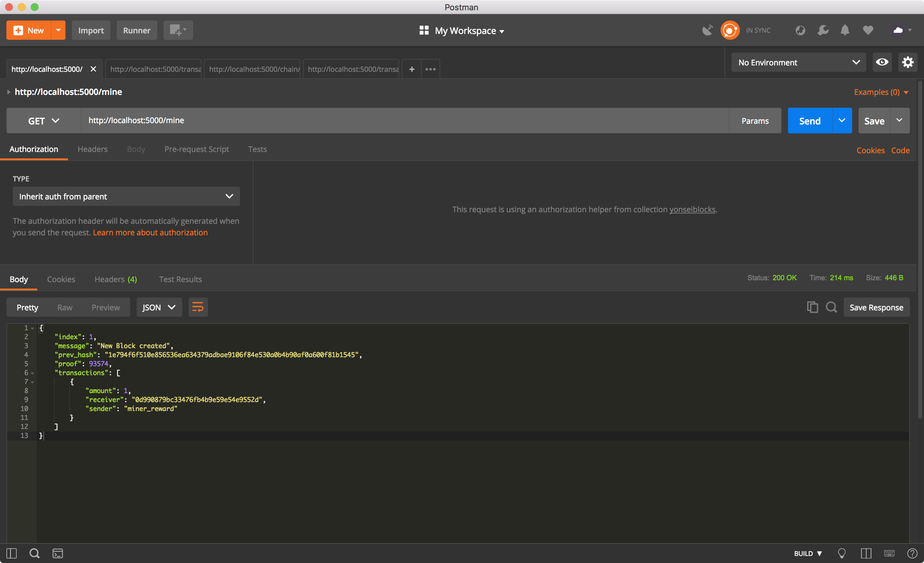Screen dimensions: 924x563
Task: Click the capture requests satellite icon
Action: pos(707,30)
